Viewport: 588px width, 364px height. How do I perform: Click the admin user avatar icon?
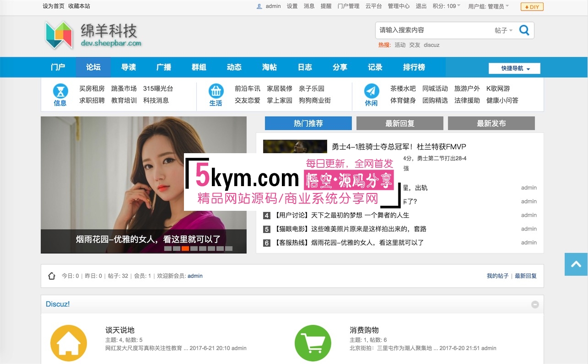pos(259,6)
